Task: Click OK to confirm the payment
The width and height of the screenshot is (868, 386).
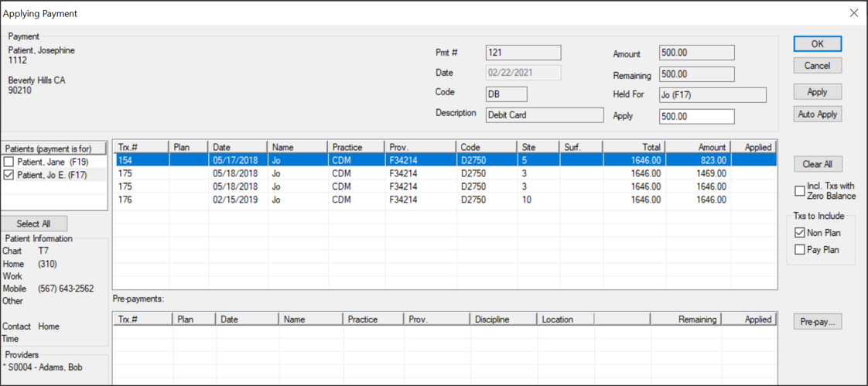Action: [817, 44]
